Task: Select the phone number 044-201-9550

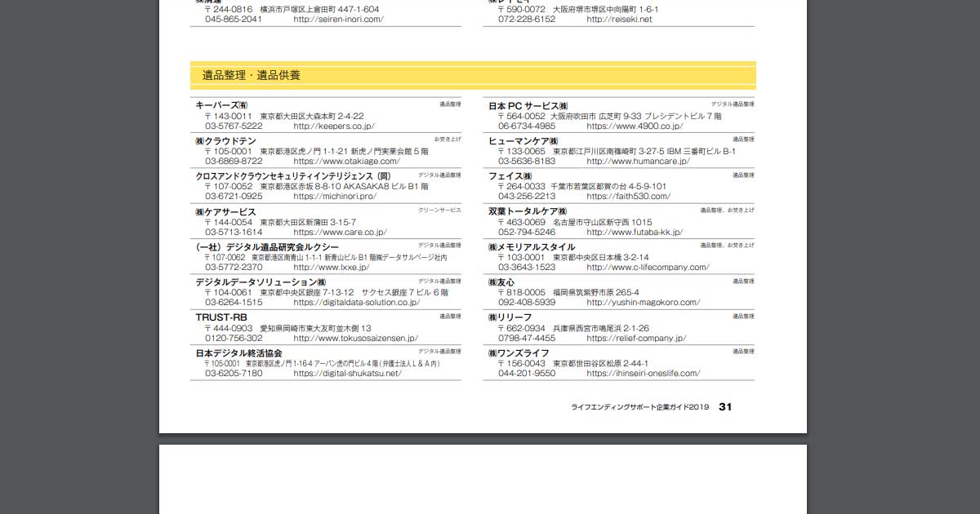Action: (527, 374)
